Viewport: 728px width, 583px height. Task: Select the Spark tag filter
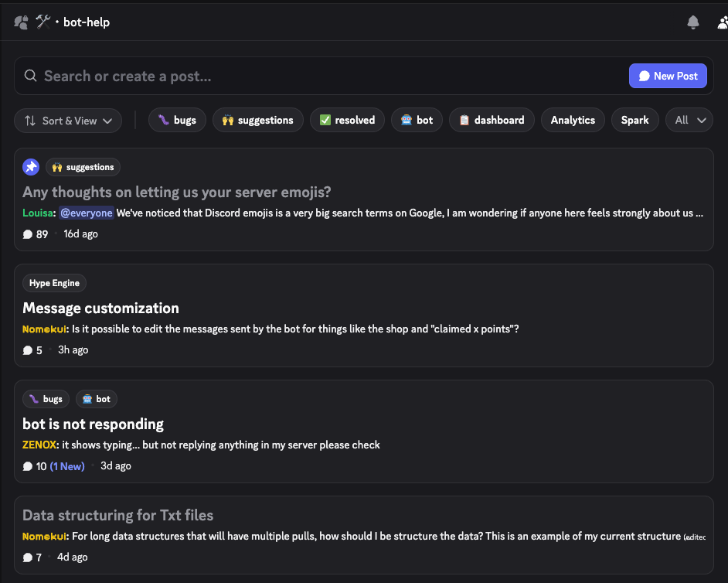click(x=634, y=120)
